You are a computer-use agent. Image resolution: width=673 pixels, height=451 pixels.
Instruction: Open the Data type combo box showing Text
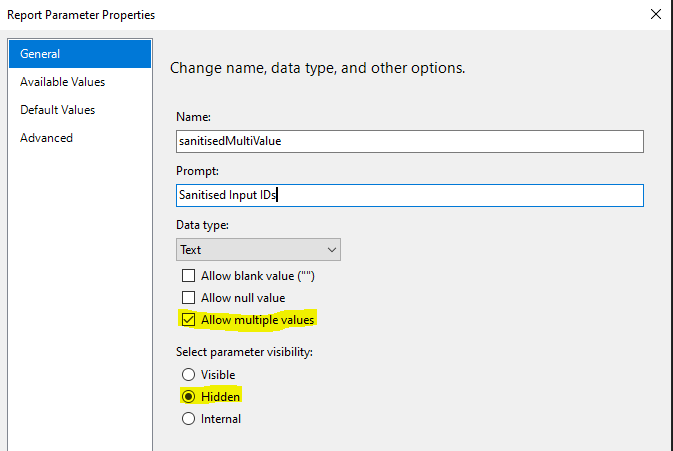click(x=258, y=250)
